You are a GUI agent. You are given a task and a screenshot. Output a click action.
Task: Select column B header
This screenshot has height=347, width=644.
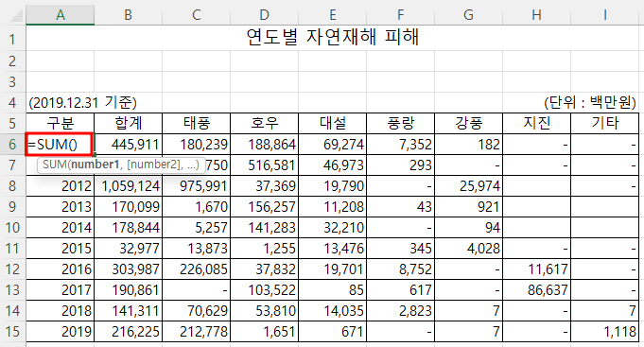pos(129,15)
